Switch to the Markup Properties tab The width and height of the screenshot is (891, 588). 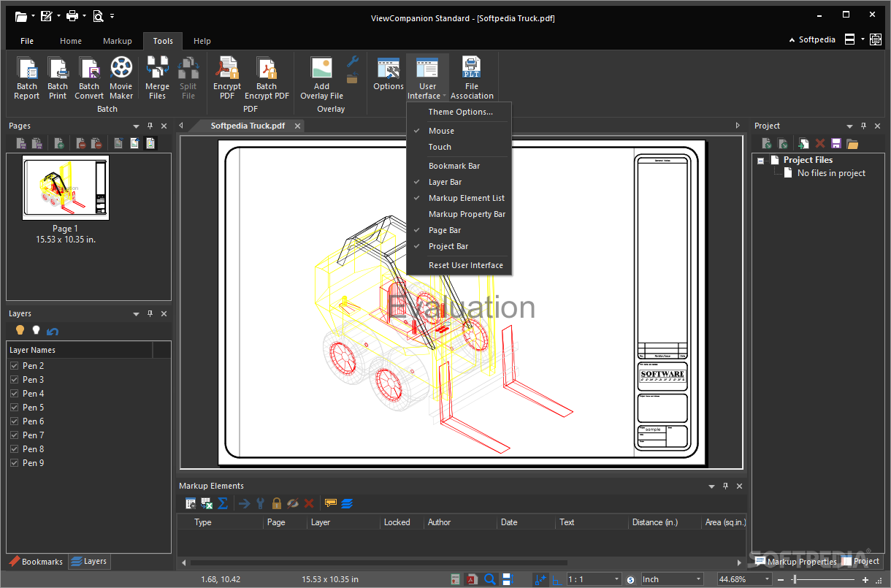pos(796,562)
